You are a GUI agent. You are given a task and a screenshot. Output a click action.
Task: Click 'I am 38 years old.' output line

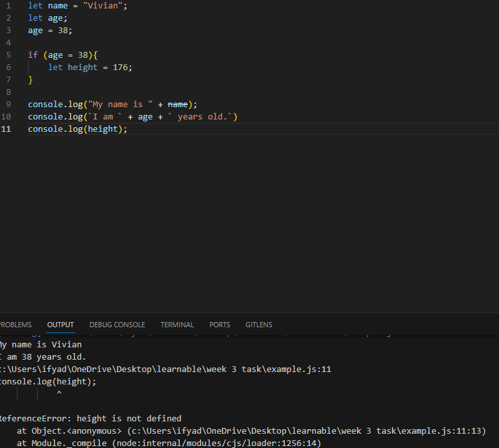[x=43, y=357]
